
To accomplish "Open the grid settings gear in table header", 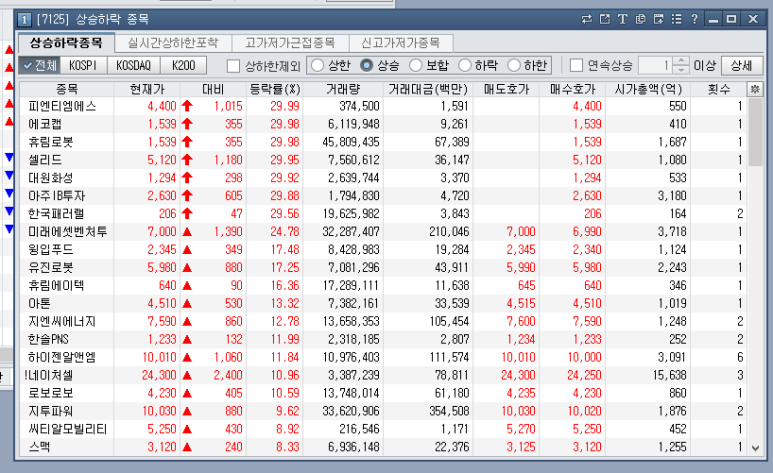I will click(x=755, y=89).
